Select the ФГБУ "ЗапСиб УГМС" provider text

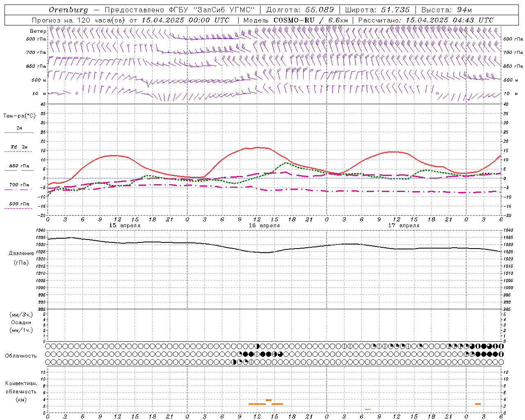click(212, 10)
